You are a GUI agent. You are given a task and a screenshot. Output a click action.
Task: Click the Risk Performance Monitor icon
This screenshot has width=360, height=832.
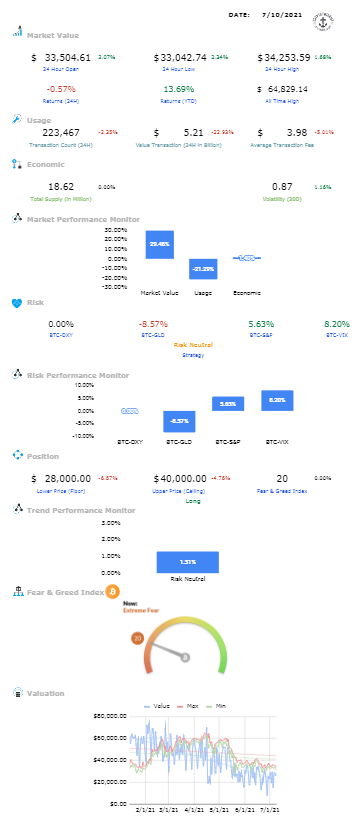[x=17, y=375]
